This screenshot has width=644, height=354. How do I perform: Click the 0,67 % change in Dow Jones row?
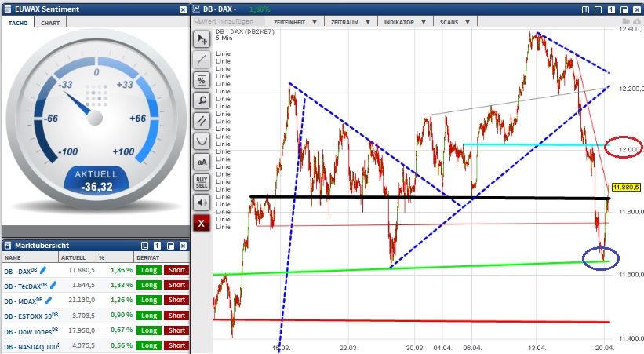click(x=121, y=330)
